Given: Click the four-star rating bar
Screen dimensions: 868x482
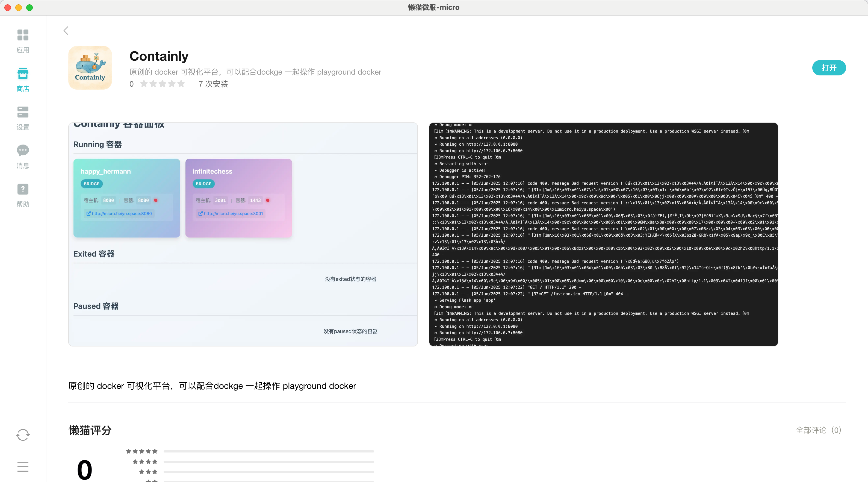Looking at the screenshot, I should (268, 462).
